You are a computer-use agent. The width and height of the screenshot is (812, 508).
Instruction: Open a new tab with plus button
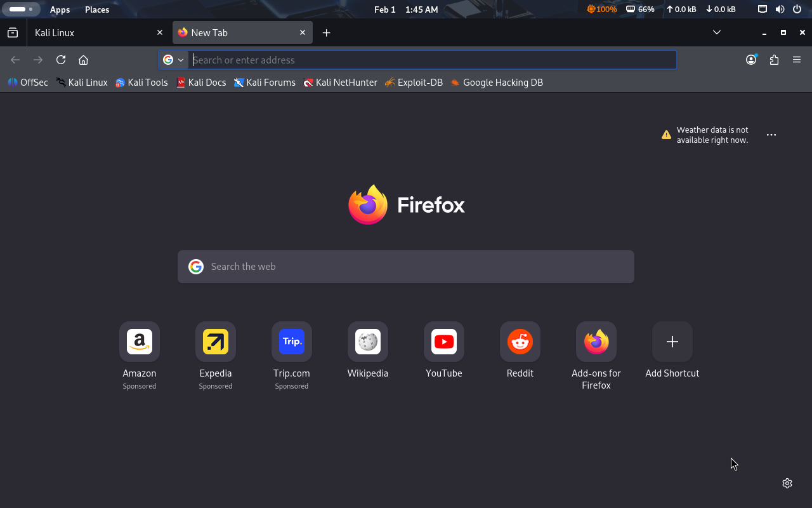click(326, 32)
